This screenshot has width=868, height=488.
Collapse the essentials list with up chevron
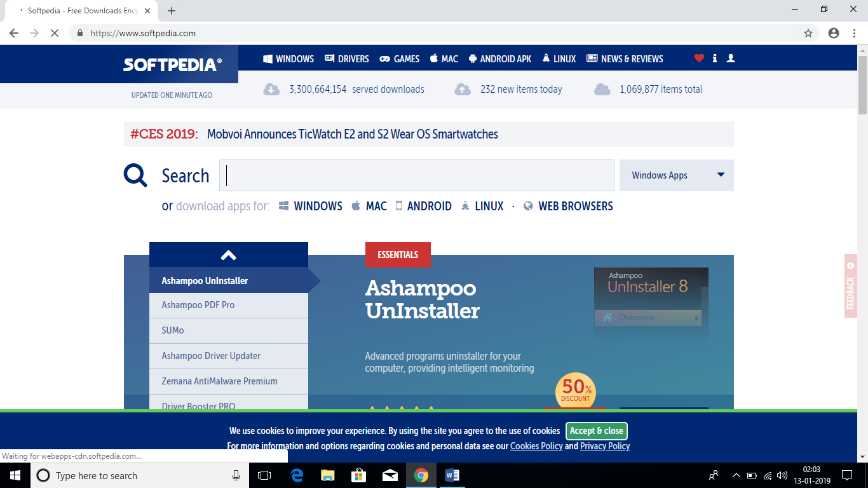pyautogui.click(x=228, y=255)
